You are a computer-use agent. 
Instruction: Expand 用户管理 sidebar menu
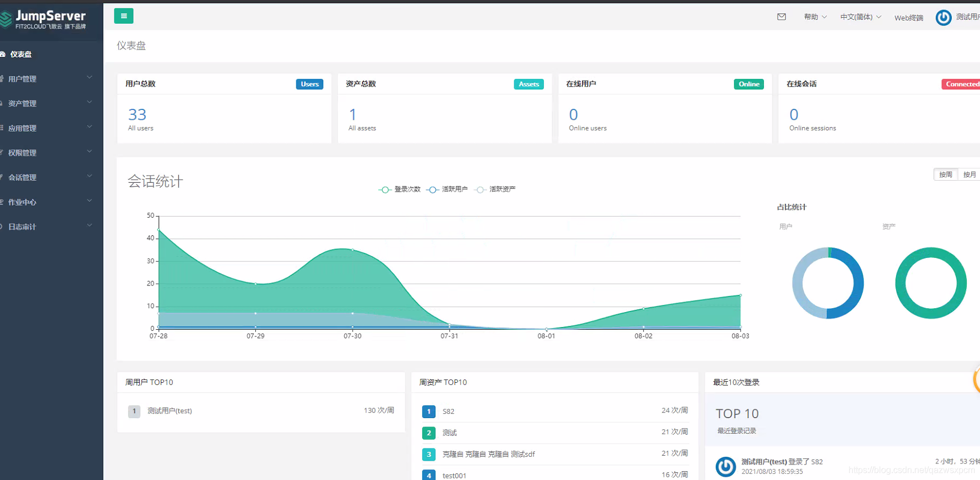[x=51, y=79]
